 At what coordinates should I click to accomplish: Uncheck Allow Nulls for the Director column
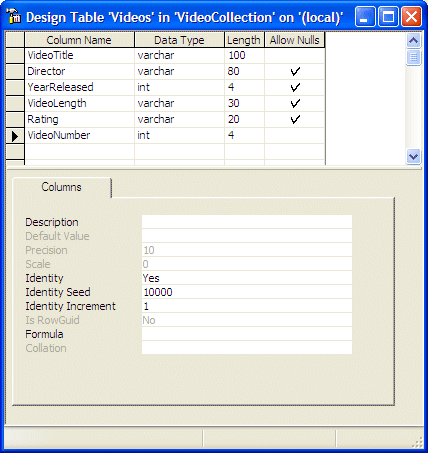(x=295, y=71)
